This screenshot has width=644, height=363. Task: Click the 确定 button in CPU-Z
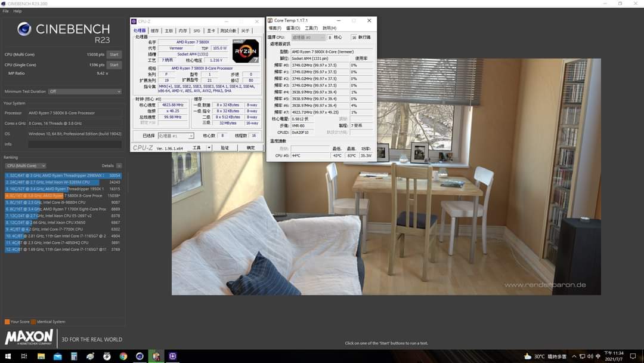[x=250, y=147]
